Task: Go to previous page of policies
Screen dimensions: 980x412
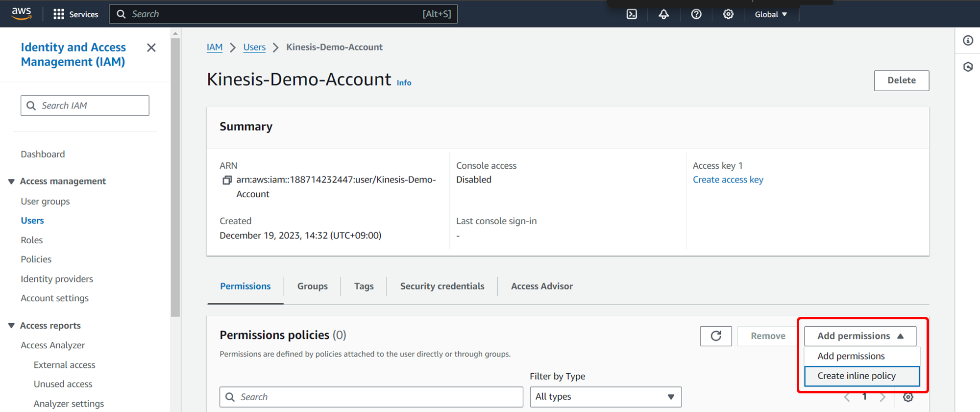Action: tap(847, 397)
